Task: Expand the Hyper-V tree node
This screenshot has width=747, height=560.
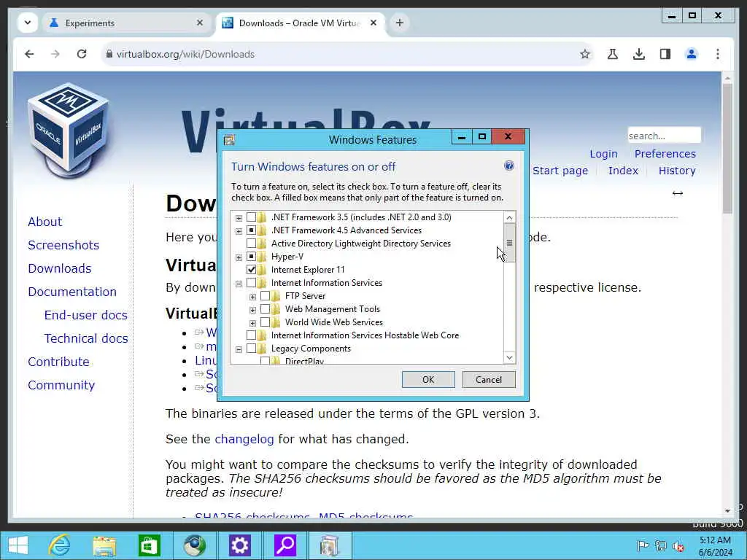Action: [239, 257]
